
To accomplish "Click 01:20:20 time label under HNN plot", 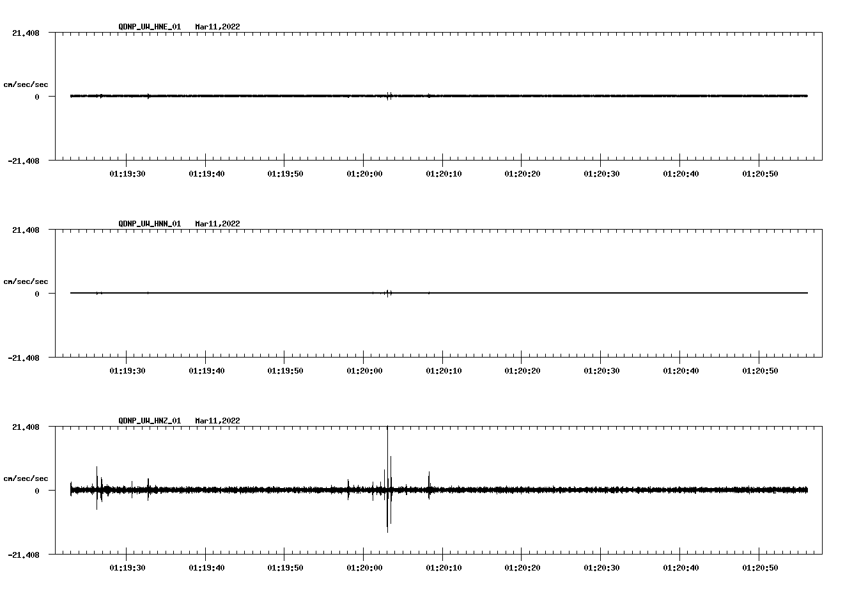I will click(x=522, y=371).
